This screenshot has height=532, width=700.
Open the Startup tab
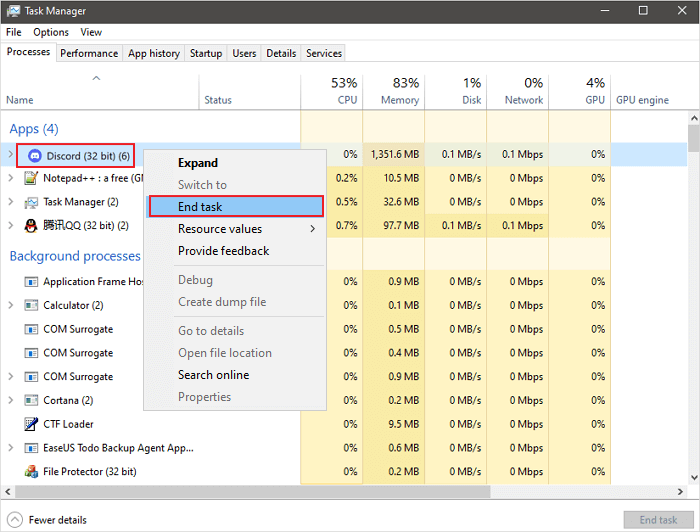tap(206, 53)
